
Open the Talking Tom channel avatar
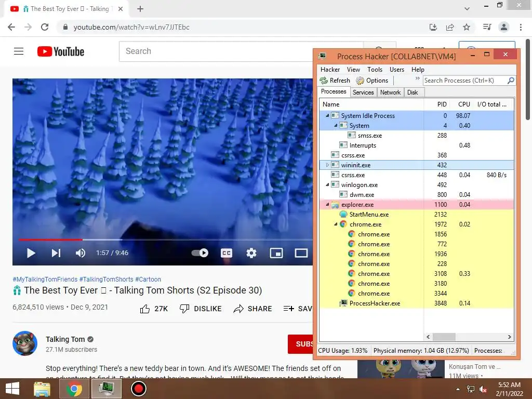25,343
